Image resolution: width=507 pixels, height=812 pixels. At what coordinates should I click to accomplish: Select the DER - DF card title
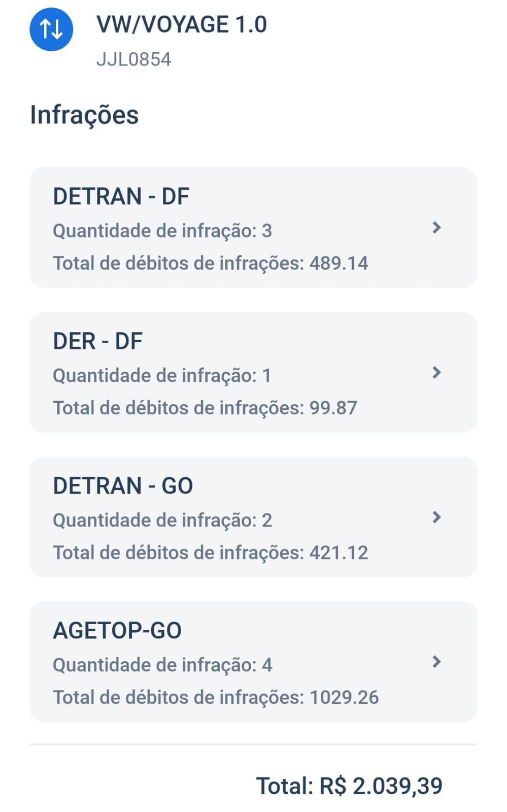coord(97,341)
